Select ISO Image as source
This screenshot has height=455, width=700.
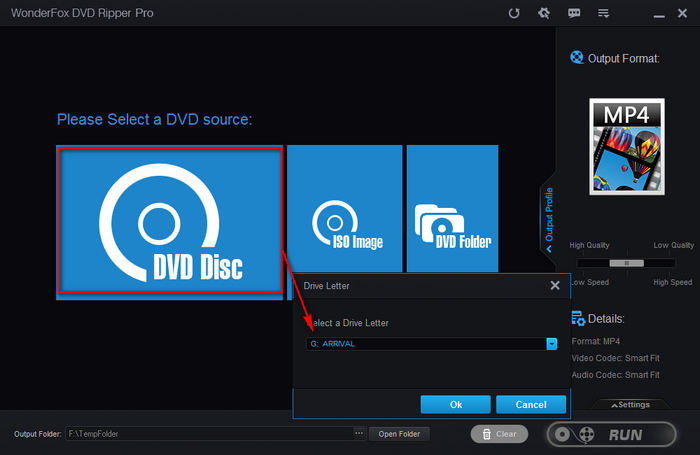tap(345, 209)
